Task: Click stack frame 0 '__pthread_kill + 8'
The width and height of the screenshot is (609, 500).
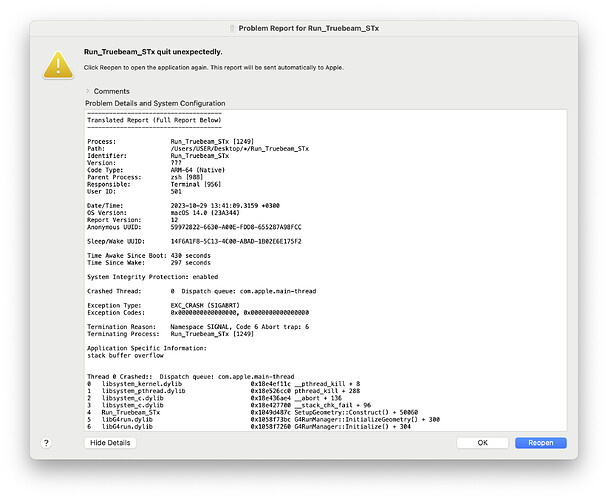Action: 224,384
